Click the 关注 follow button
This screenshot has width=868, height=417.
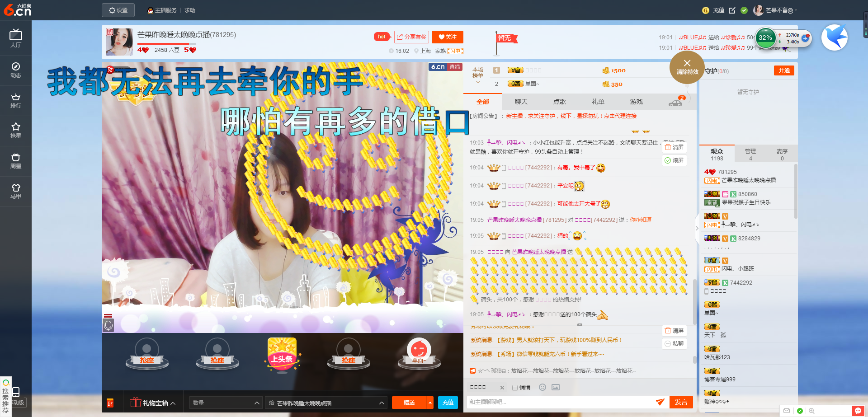click(448, 37)
